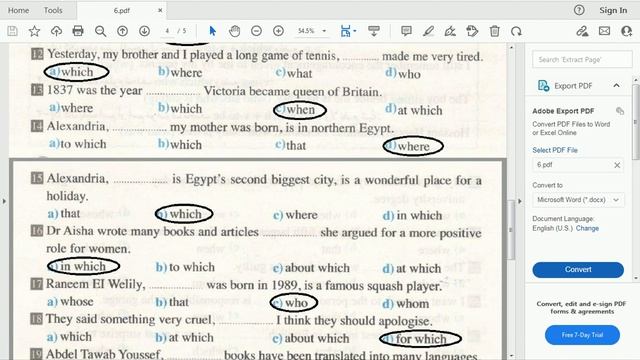This screenshot has height=360, width=640.
Task: Click answer "a) which" in question 12
Action: click(x=76, y=72)
